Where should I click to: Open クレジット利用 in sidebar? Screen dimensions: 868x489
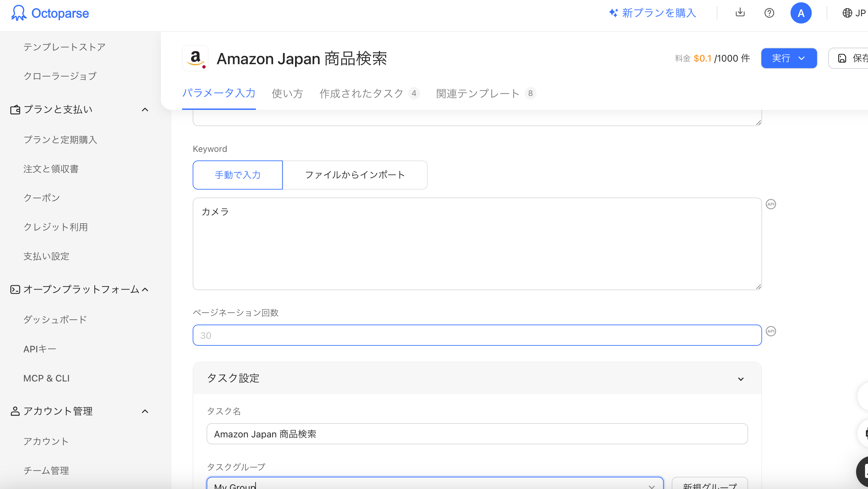click(x=56, y=227)
